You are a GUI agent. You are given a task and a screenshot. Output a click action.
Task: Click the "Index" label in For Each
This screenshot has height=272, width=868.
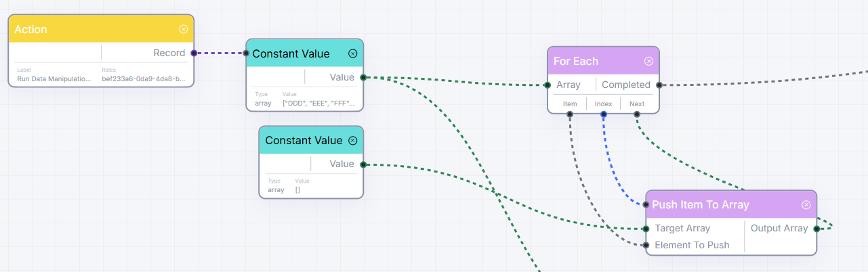pyautogui.click(x=603, y=104)
